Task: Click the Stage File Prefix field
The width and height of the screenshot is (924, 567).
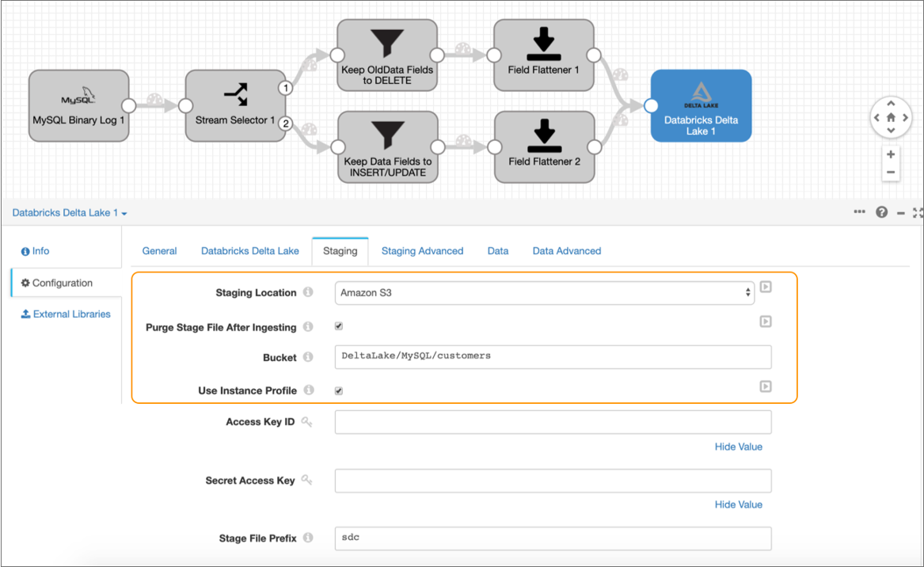Action: [553, 538]
